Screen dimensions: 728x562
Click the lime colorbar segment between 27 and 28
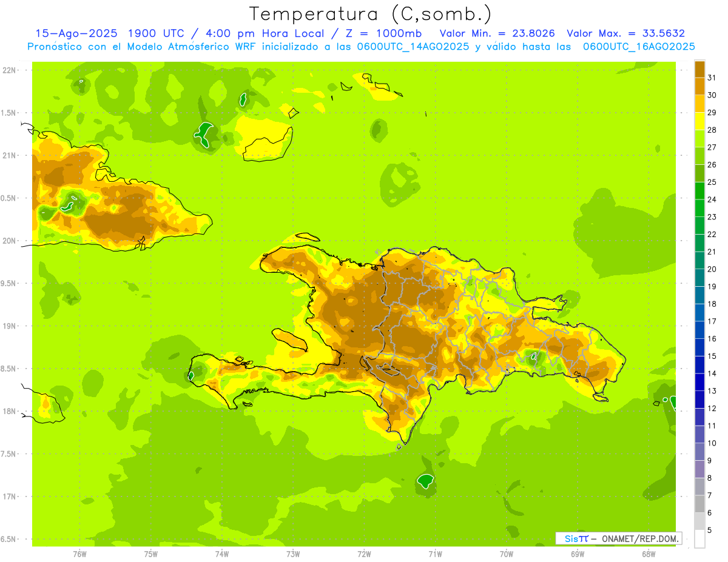point(699,138)
